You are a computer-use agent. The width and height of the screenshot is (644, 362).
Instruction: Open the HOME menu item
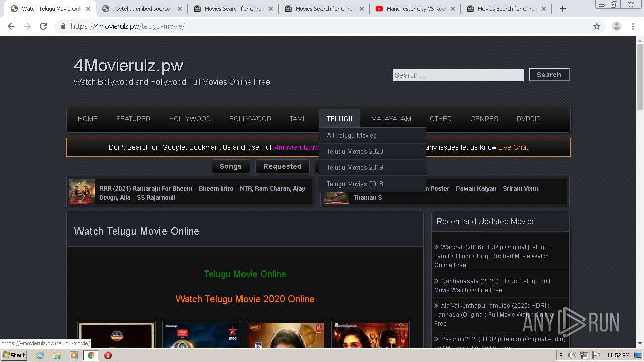tap(88, 119)
